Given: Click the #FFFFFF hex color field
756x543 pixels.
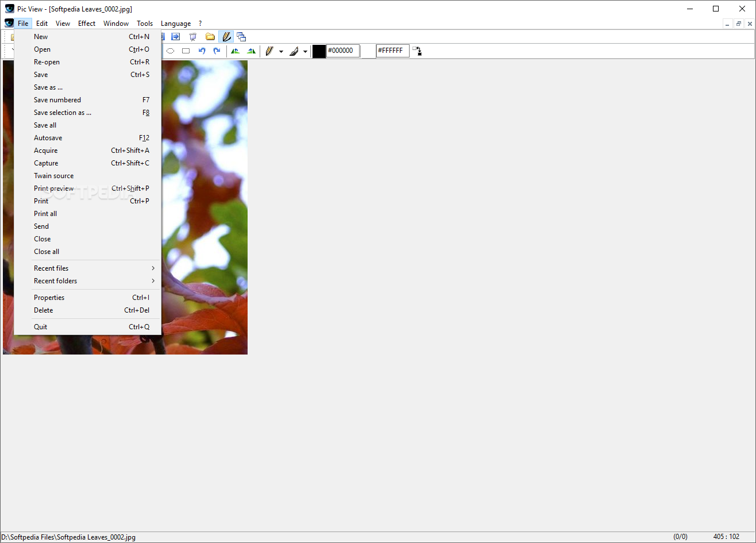Looking at the screenshot, I should (x=393, y=51).
